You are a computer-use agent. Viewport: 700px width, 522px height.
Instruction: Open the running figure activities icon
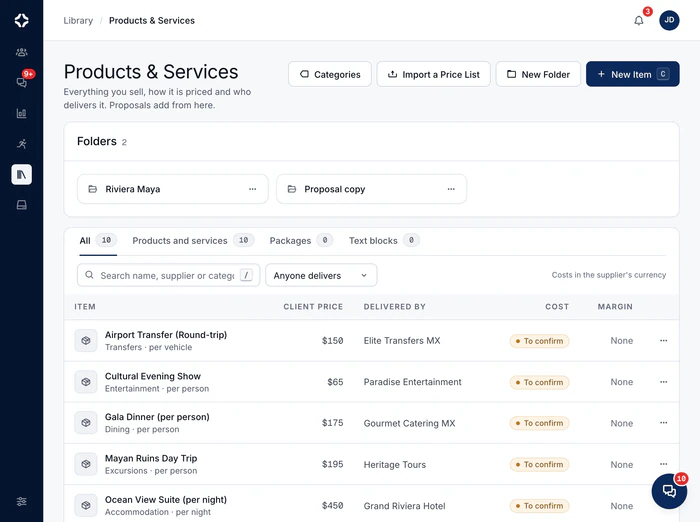tap(21, 144)
